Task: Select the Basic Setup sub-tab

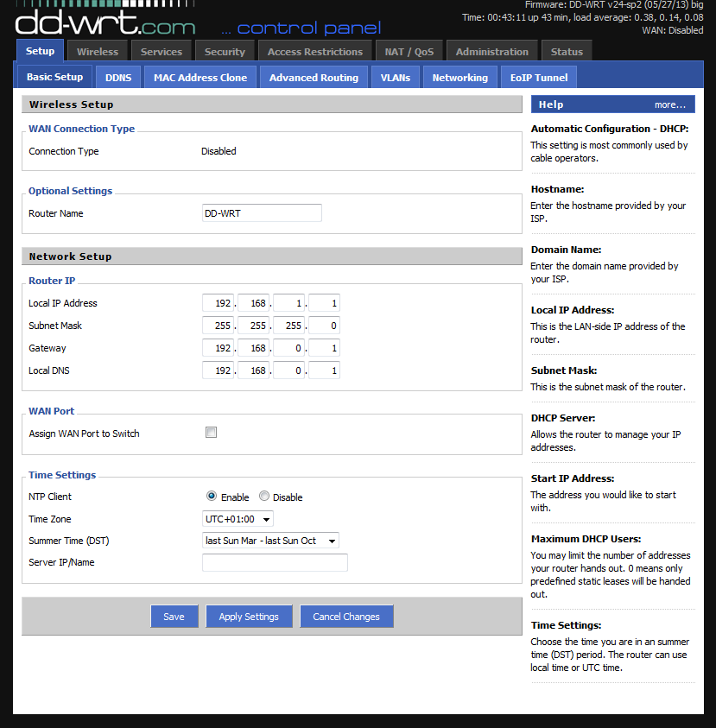Action: point(54,77)
